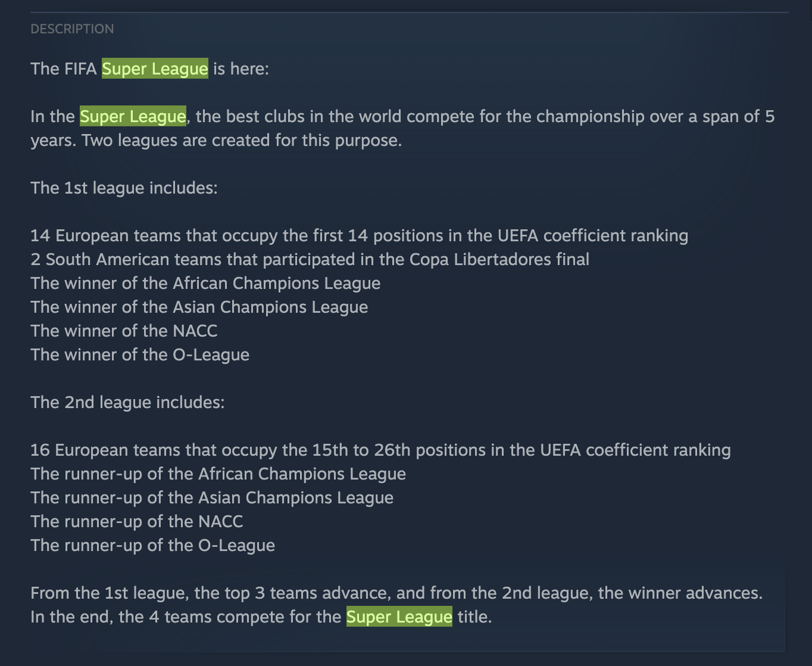Click 'The winner of the O-League' line
Screen dimensions: 812x666
pos(140,355)
